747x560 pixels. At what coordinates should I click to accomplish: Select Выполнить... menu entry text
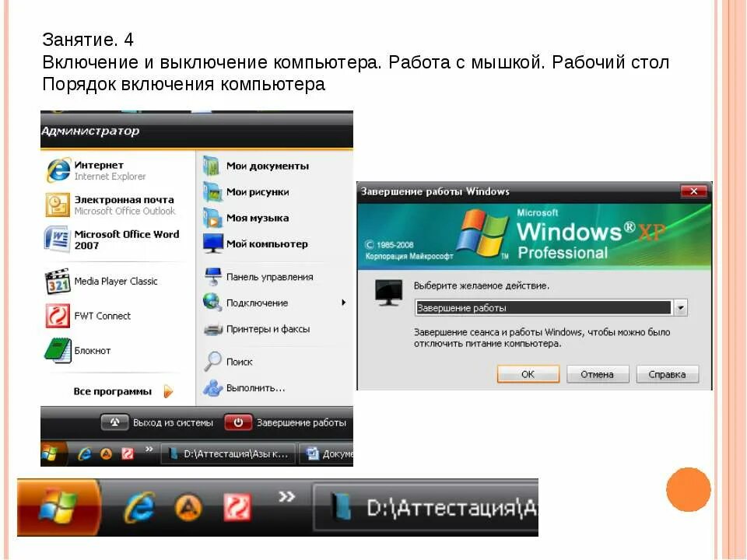pos(255,388)
